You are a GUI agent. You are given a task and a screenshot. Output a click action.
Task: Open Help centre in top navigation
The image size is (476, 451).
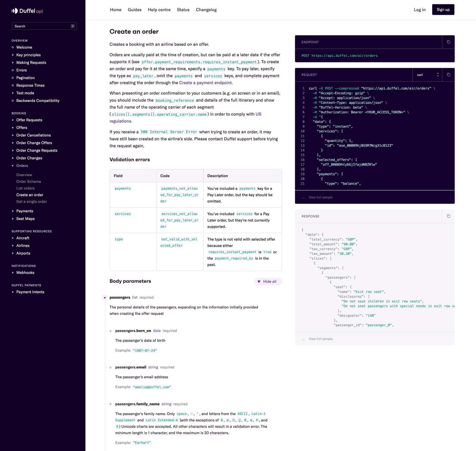(159, 10)
